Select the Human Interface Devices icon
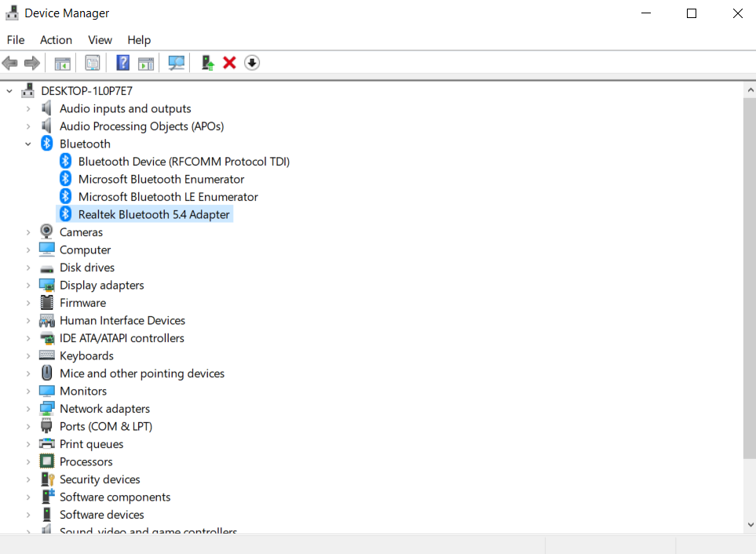 coord(47,320)
